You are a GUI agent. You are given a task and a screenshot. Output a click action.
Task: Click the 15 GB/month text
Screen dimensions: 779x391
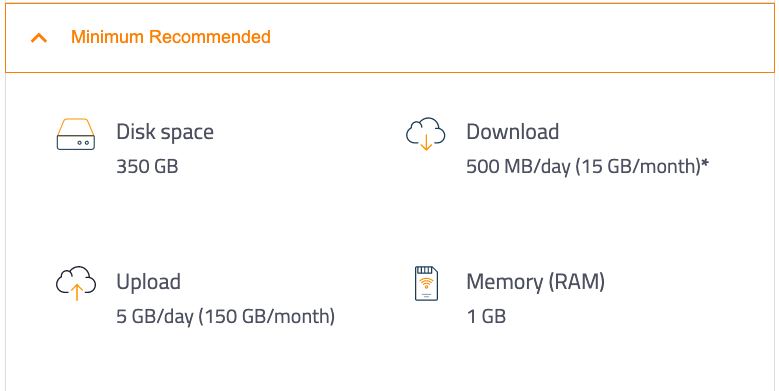click(638, 167)
